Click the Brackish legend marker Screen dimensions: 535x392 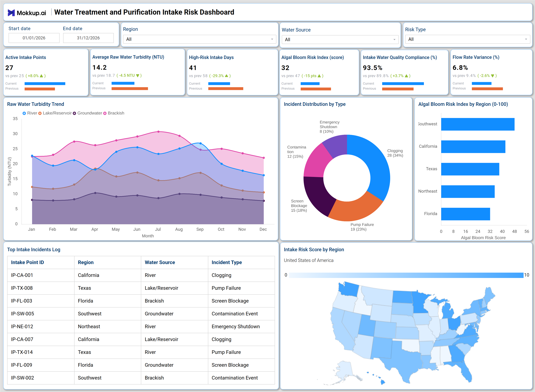coord(105,114)
